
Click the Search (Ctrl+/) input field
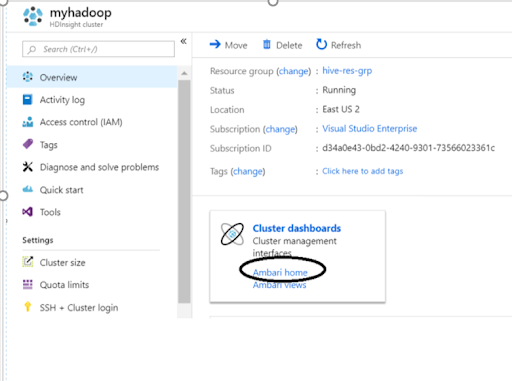coord(98,49)
